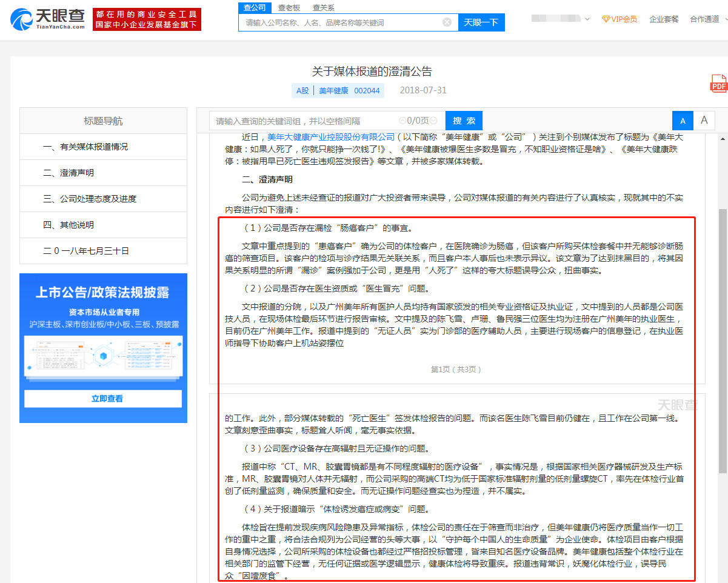Click the 上市公告/政策法规披露 ad heading
The height and width of the screenshot is (583, 728).
click(102, 292)
